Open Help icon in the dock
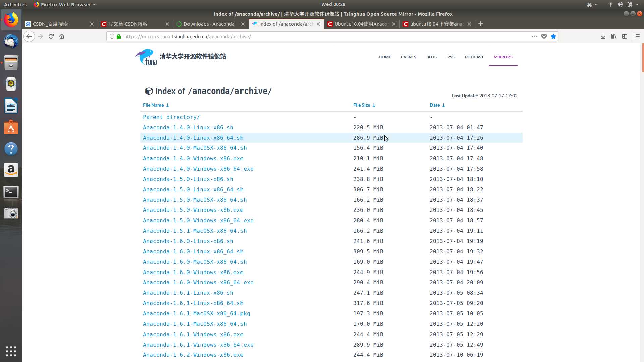Viewport: 644px width, 362px height. pos(11,149)
